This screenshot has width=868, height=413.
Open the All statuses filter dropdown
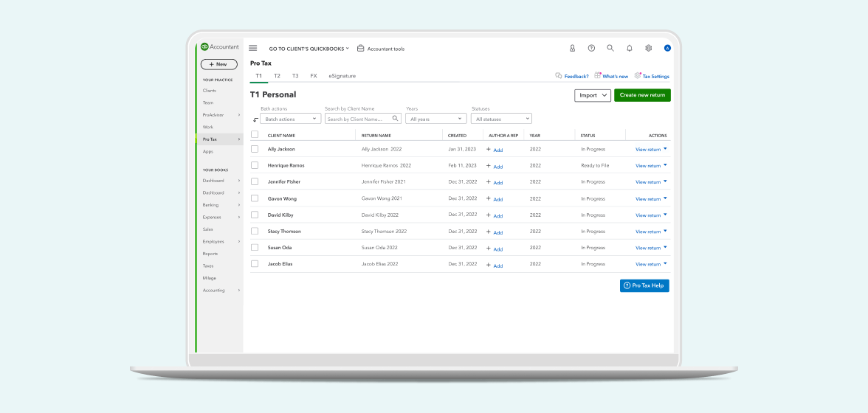click(x=502, y=119)
